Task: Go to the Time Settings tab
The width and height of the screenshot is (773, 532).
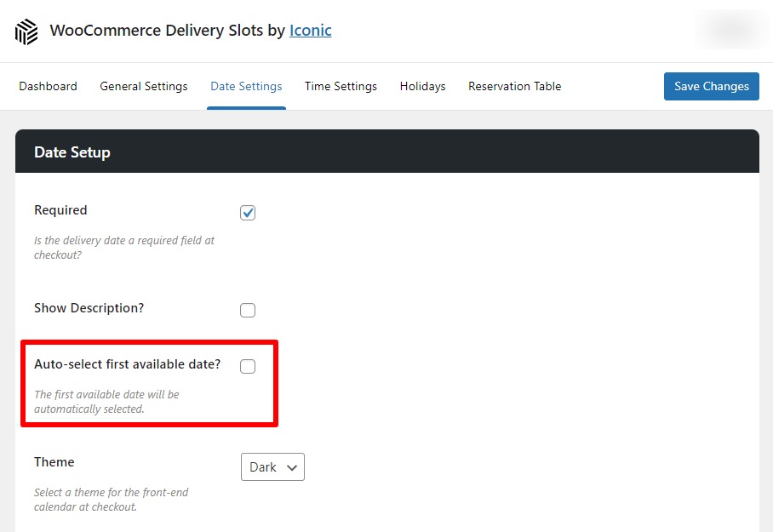Action: (341, 86)
